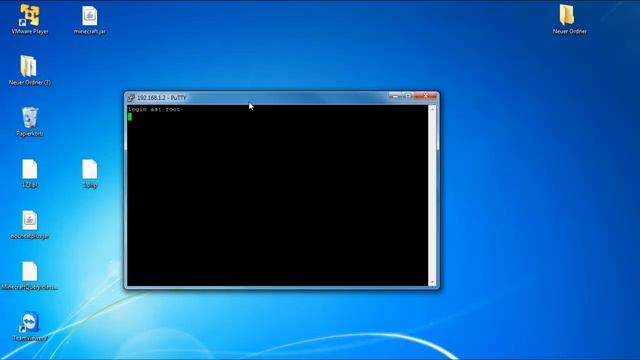The image size is (640, 360).
Task: Close the PuTTY window
Action: [x=425, y=96]
